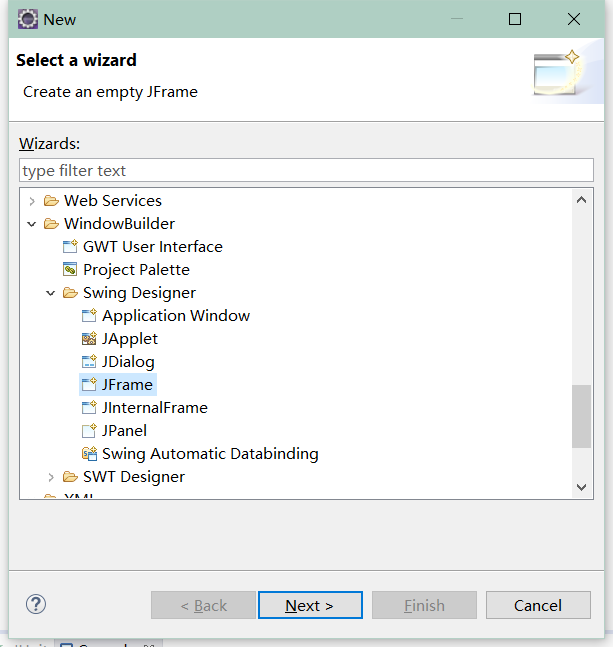Click the SWT Designer folder icon
The width and height of the screenshot is (613, 647).
(70, 477)
